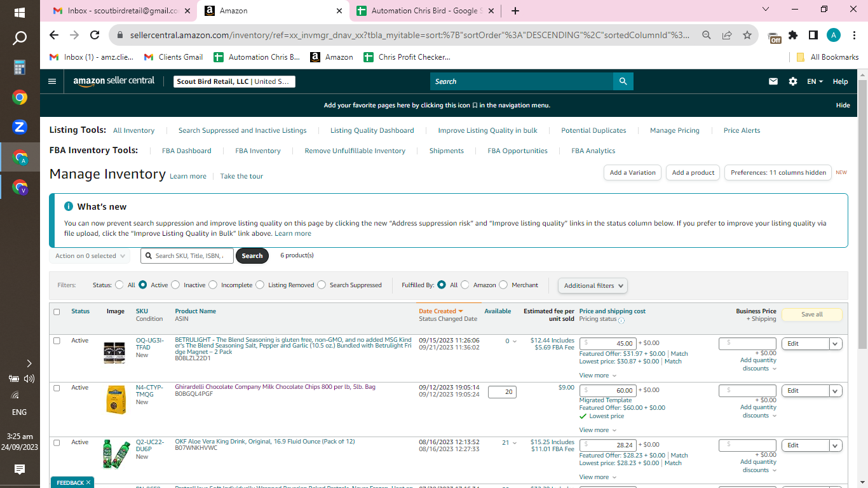This screenshot has height=488, width=868.
Task: Click the share page icon in address bar
Action: click(x=727, y=35)
